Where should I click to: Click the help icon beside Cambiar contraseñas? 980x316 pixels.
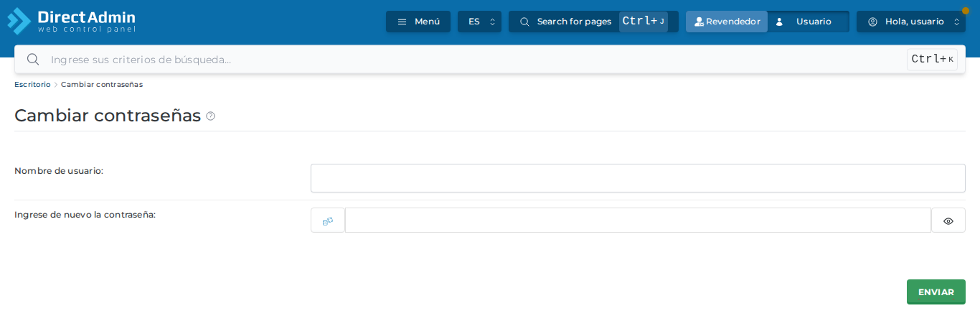[x=210, y=116]
